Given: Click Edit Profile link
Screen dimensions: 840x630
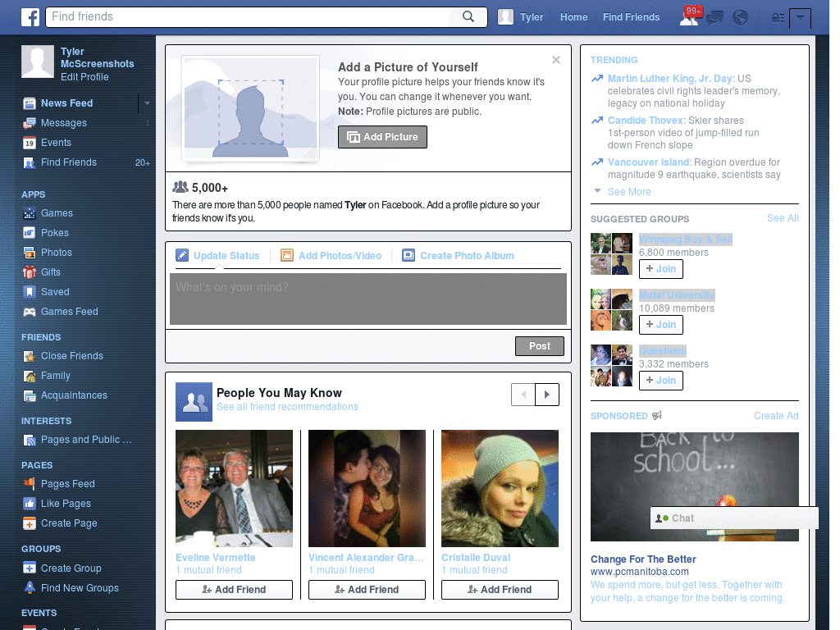Looking at the screenshot, I should coord(84,77).
